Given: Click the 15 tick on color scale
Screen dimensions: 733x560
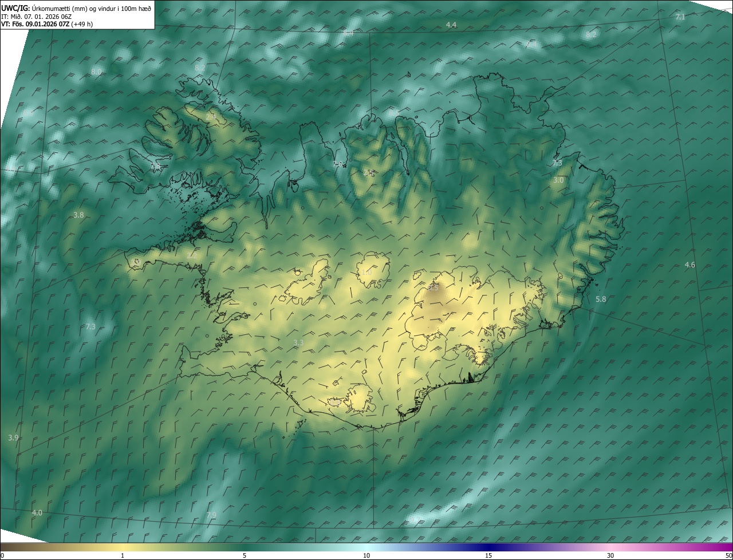Looking at the screenshot, I should click(x=488, y=556).
